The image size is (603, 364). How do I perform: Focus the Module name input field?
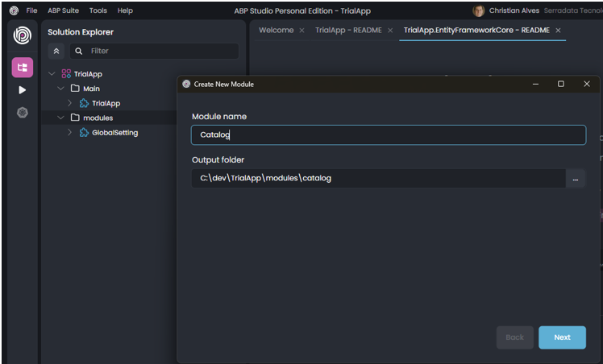pyautogui.click(x=389, y=135)
